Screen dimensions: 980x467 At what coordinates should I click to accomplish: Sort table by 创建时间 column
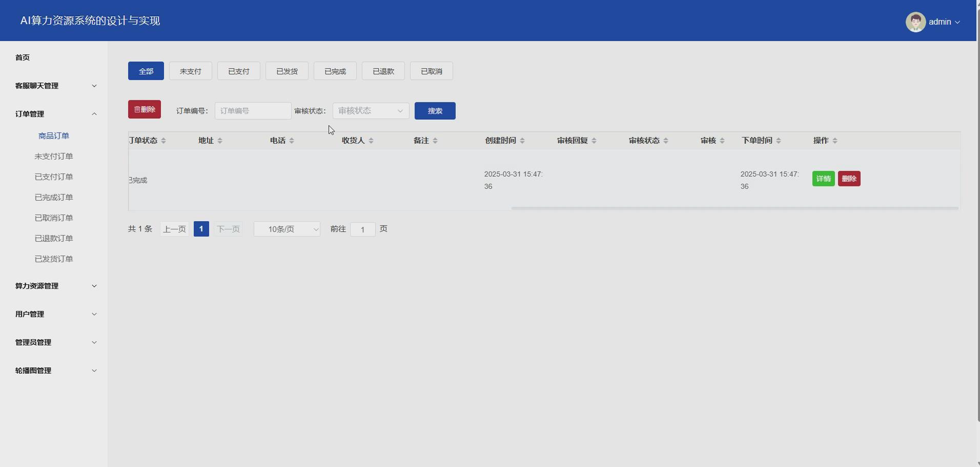click(x=522, y=140)
